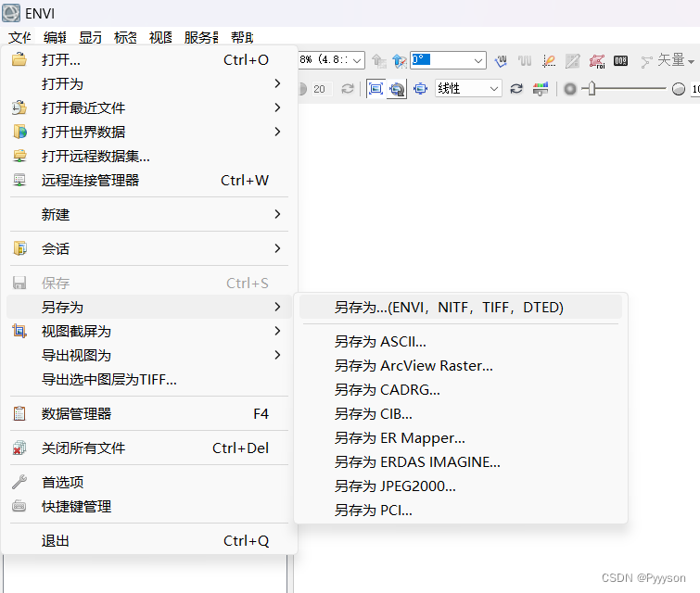This screenshot has width=700, height=593.
Task: Select 打开世界数据 menu entry
Action: [149, 132]
